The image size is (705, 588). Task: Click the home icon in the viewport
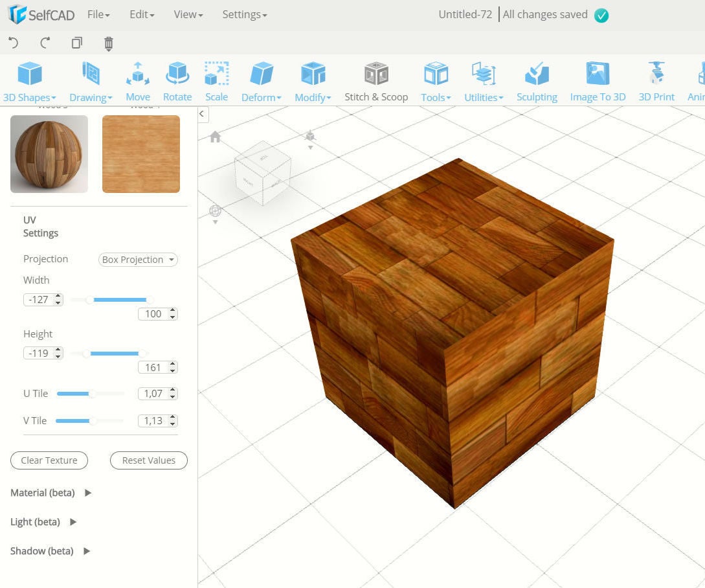click(215, 137)
